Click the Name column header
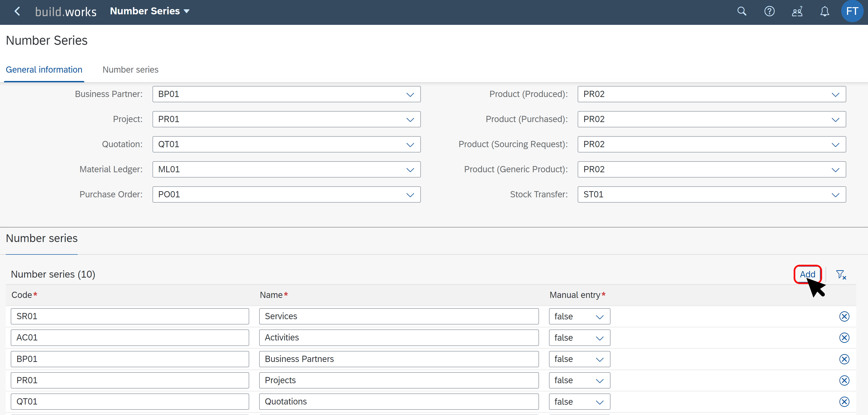 [x=274, y=295]
